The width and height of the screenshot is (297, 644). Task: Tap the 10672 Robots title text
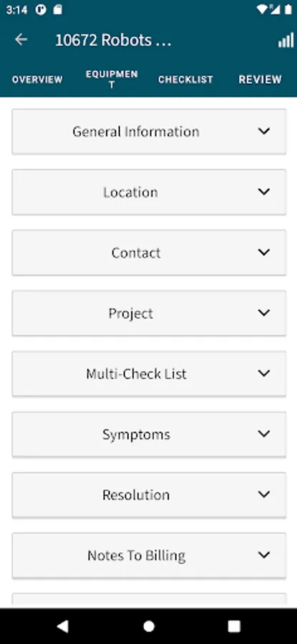tap(113, 40)
